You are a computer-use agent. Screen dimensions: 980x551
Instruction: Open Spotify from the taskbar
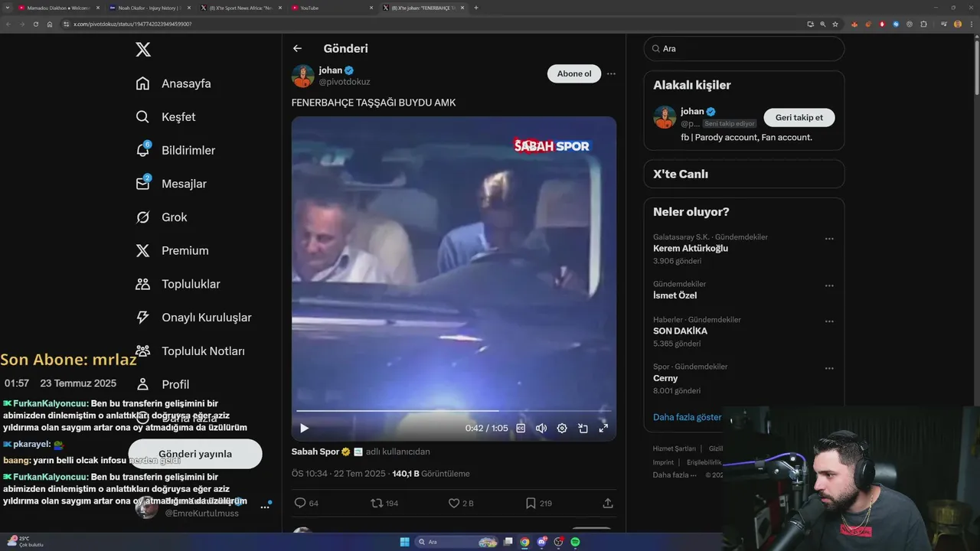575,542
